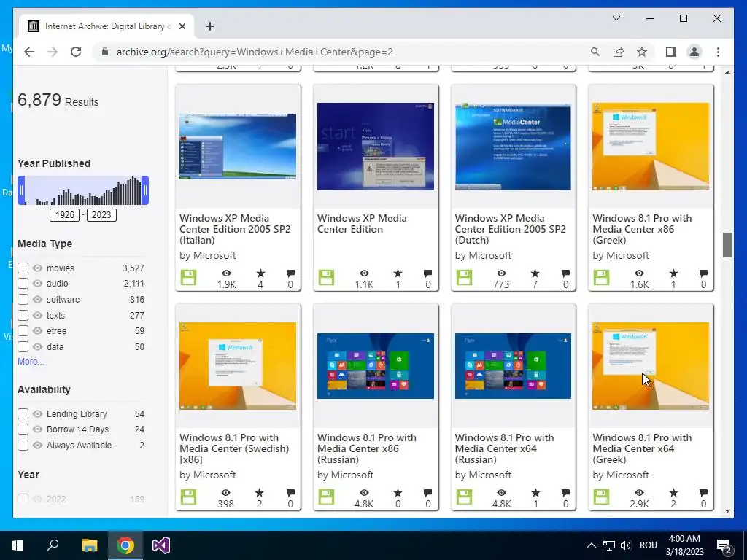
Task: Click floppy software icon on Italian XP card
Action: coord(189,278)
